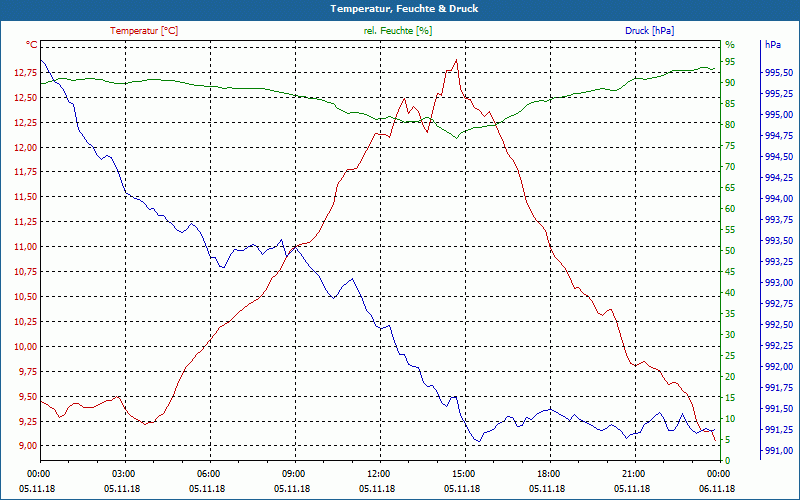Click the '994,00' pressure axis value
Screen dimensions: 800x500
(x=779, y=199)
